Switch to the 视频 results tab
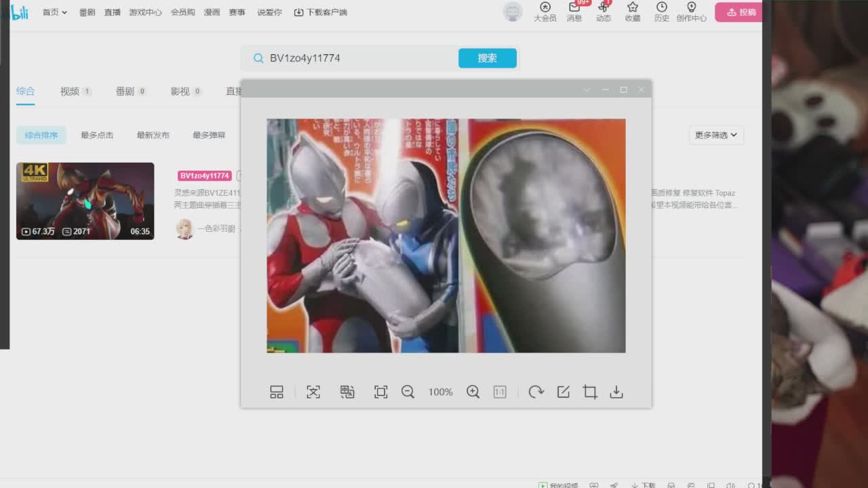Image resolution: width=868 pixels, height=488 pixels. tap(76, 91)
